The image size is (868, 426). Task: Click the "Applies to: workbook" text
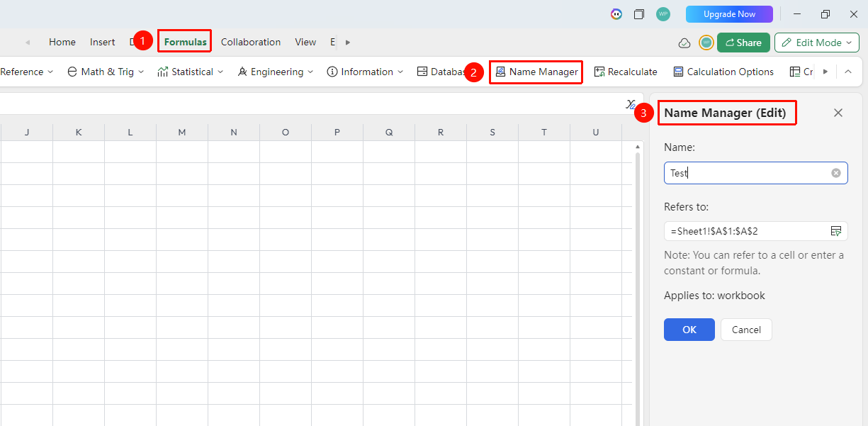(x=714, y=296)
